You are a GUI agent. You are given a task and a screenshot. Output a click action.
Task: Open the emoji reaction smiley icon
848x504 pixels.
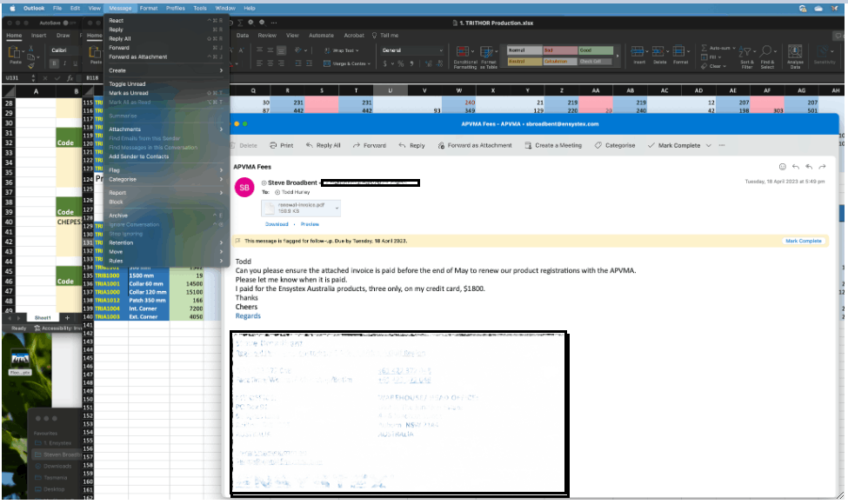[x=782, y=167]
